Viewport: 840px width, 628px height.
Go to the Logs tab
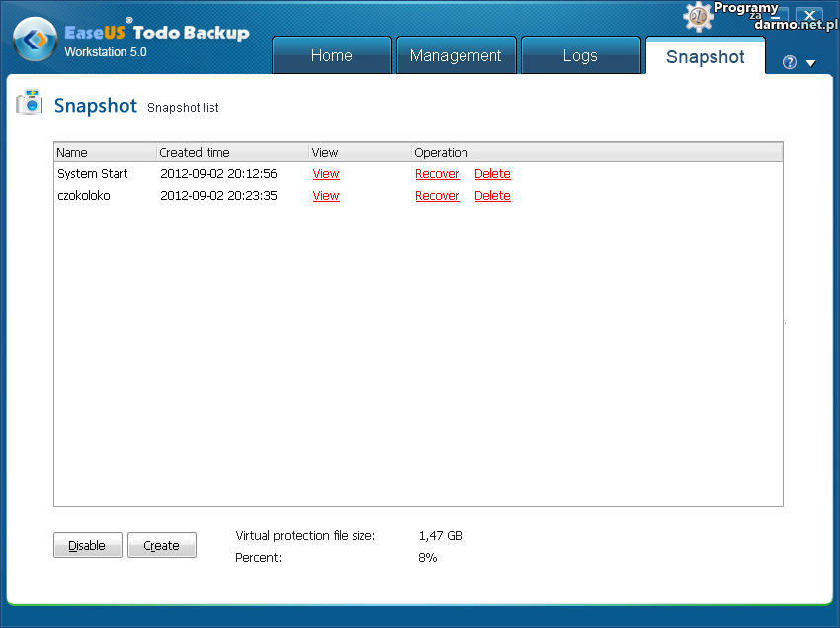[x=579, y=55]
